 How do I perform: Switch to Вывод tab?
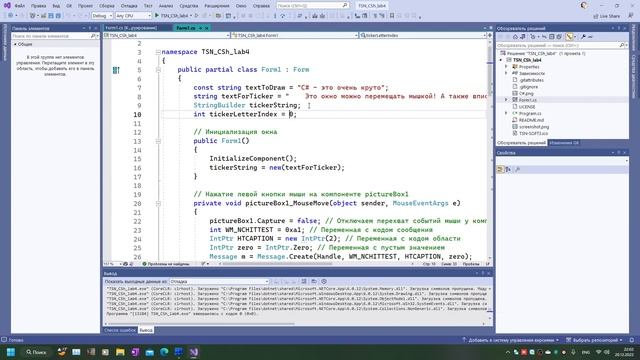tap(145, 330)
